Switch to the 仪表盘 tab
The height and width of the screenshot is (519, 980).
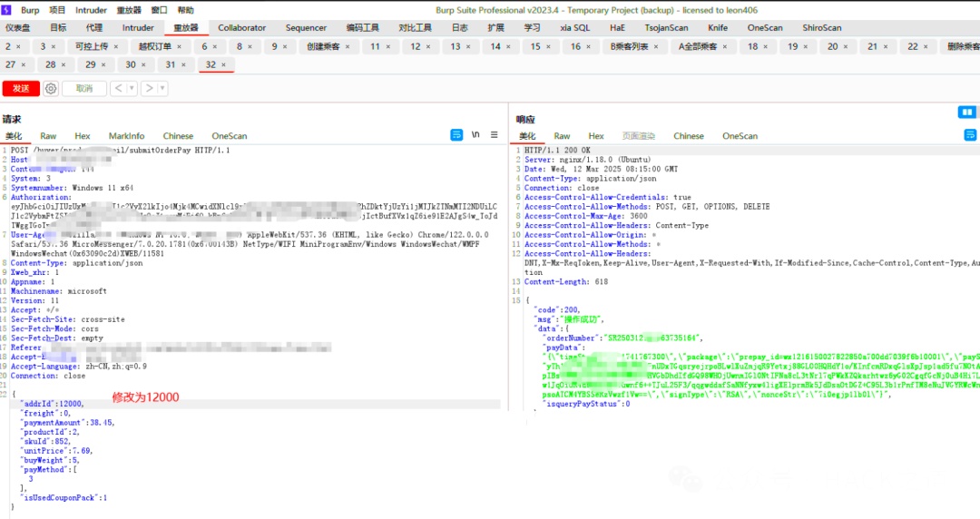tap(17, 28)
